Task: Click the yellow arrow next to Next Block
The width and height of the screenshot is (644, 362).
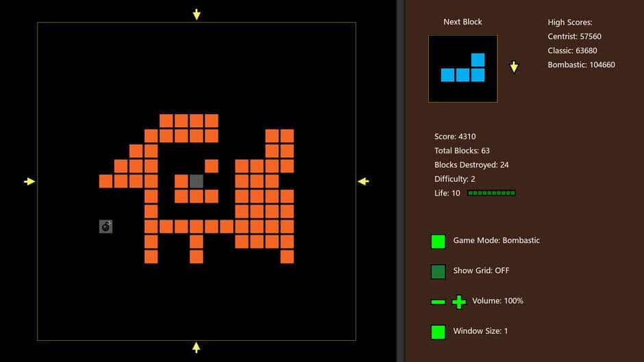Action: tap(514, 67)
